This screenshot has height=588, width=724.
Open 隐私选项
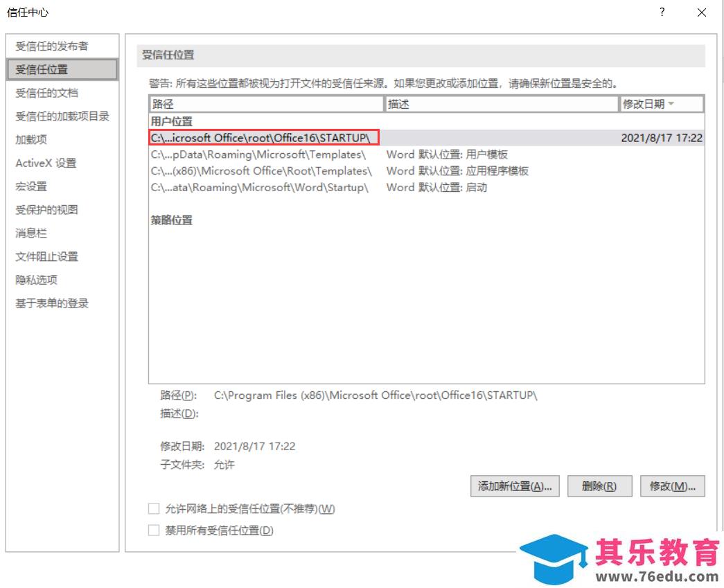(x=36, y=280)
